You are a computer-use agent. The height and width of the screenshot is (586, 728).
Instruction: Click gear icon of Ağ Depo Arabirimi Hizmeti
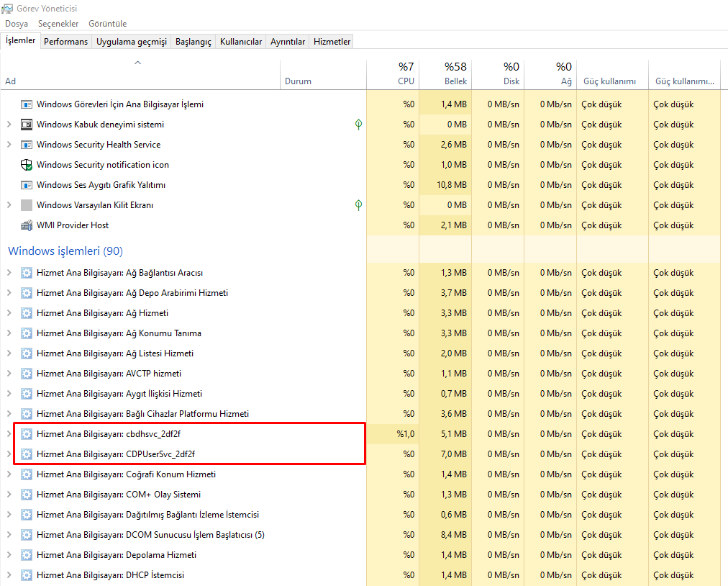[x=27, y=293]
